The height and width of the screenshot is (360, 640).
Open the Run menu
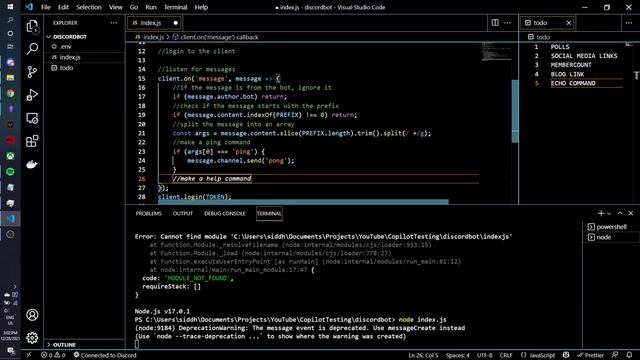point(151,7)
